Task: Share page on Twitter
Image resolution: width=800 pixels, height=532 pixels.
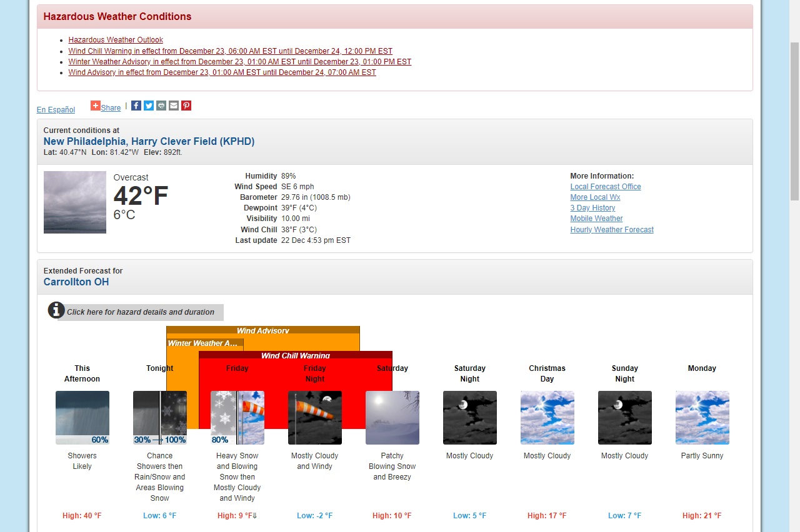Action: coord(149,106)
